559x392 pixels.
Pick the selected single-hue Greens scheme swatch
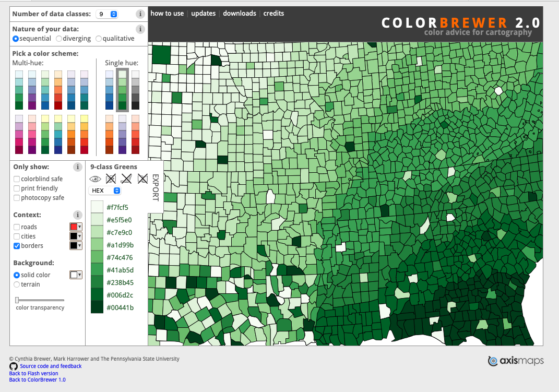(x=122, y=90)
